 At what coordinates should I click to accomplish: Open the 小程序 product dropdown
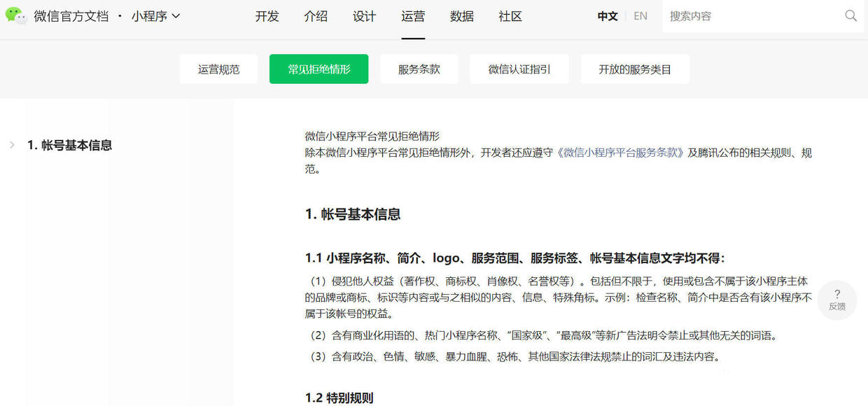tap(155, 16)
